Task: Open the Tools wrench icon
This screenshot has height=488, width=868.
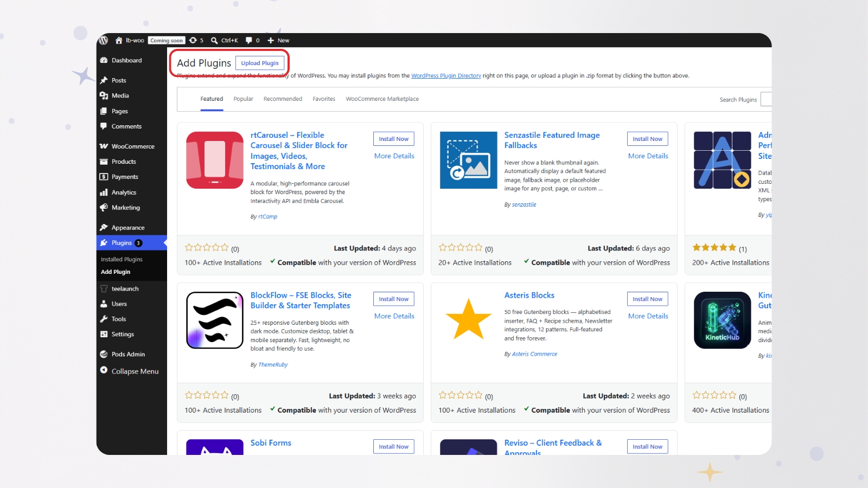Action: pos(104,319)
